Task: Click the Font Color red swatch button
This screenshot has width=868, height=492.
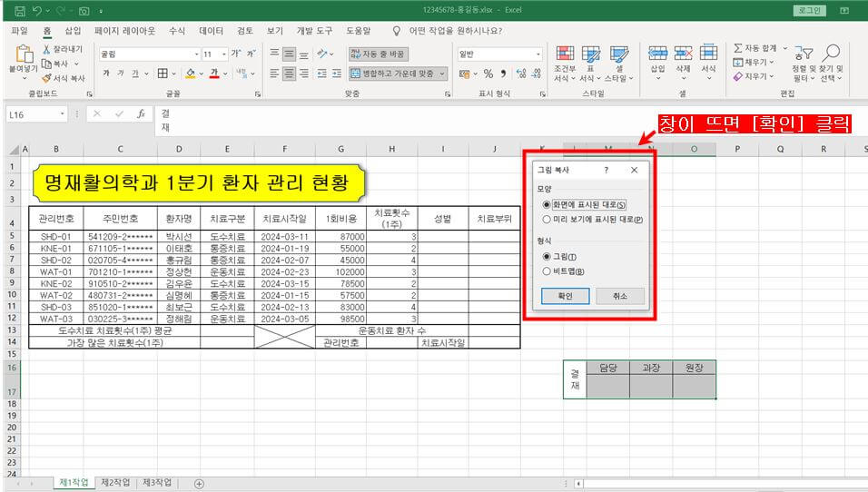Action: pos(214,73)
